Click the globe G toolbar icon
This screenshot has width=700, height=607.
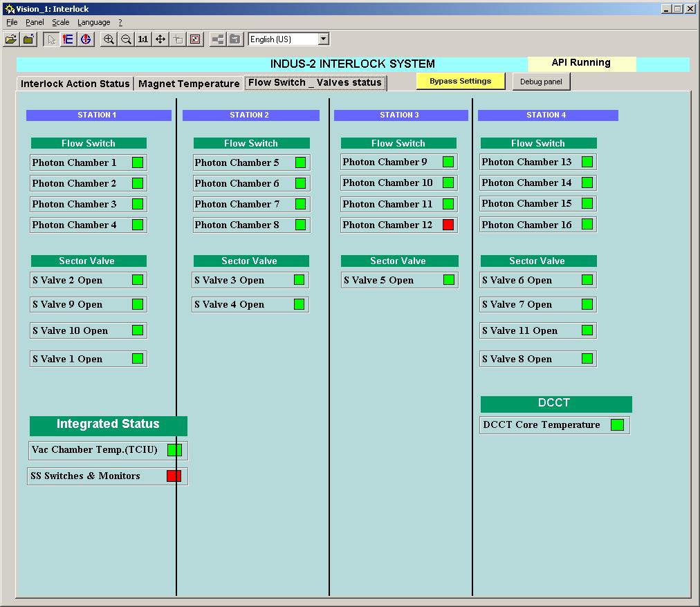click(x=86, y=39)
